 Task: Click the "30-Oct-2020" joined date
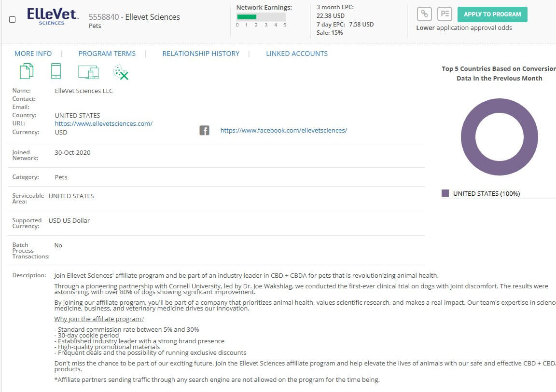tap(72, 153)
